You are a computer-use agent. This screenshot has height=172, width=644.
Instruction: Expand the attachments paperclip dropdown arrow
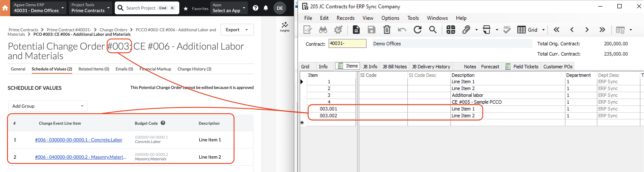tap(476, 30)
